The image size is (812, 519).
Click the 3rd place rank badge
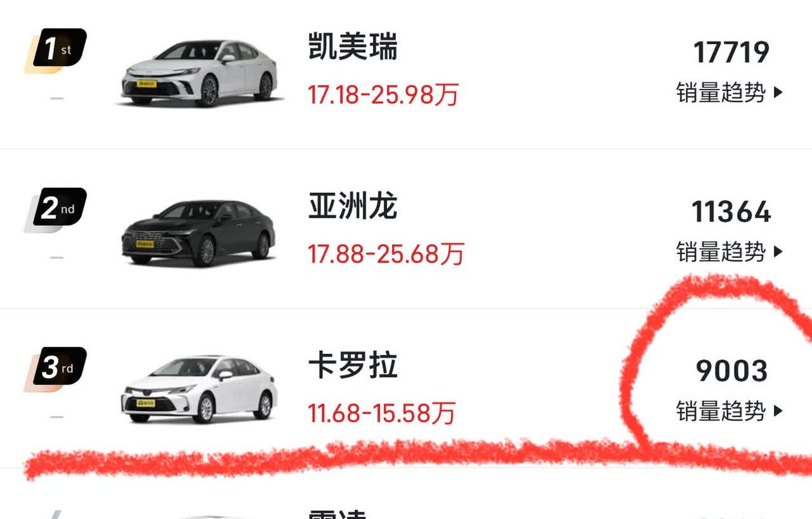[56, 369]
